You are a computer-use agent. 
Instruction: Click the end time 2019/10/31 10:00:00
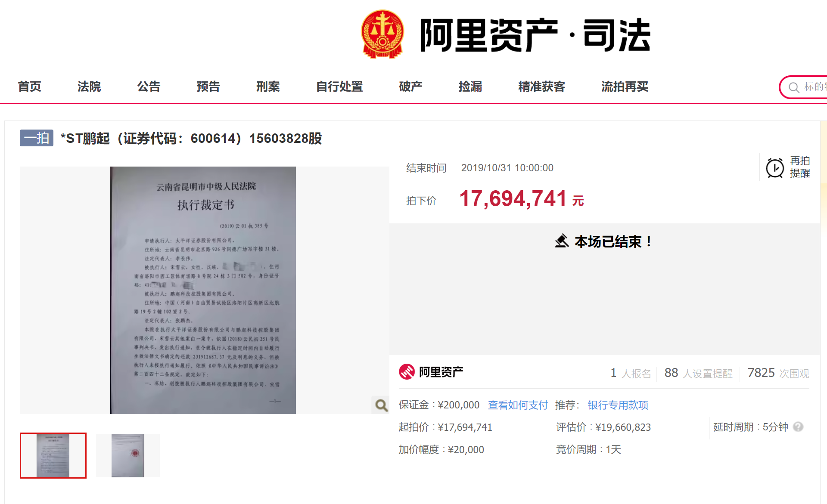click(x=507, y=168)
